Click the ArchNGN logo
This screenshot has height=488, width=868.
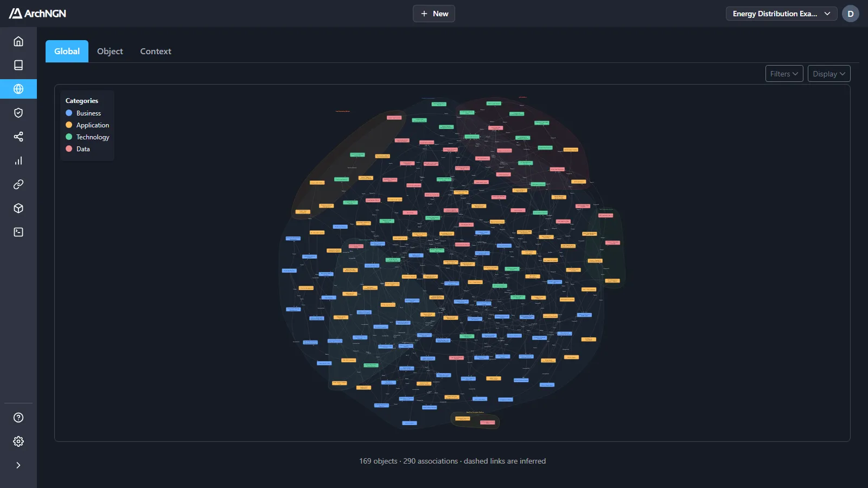point(37,14)
